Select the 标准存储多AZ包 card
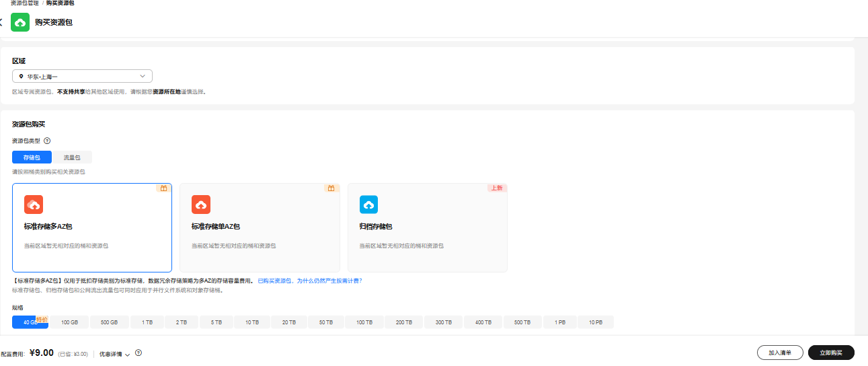Image resolution: width=868 pixels, height=366 pixels. (92, 228)
